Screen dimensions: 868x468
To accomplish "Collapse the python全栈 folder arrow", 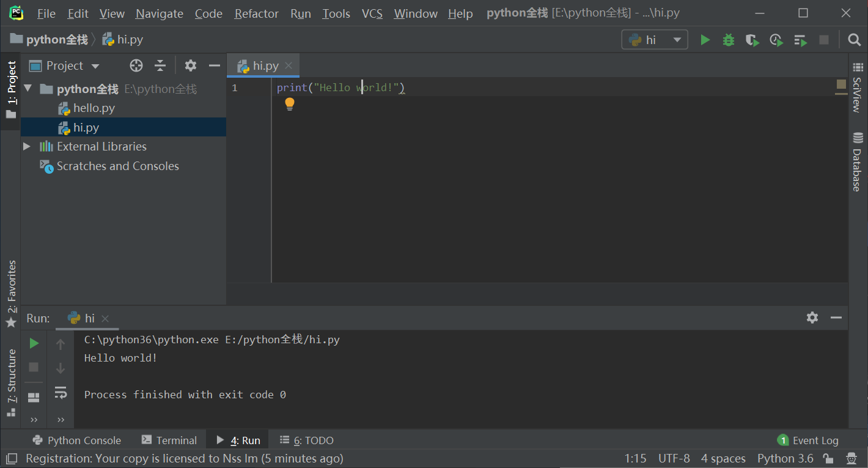I will click(28, 89).
